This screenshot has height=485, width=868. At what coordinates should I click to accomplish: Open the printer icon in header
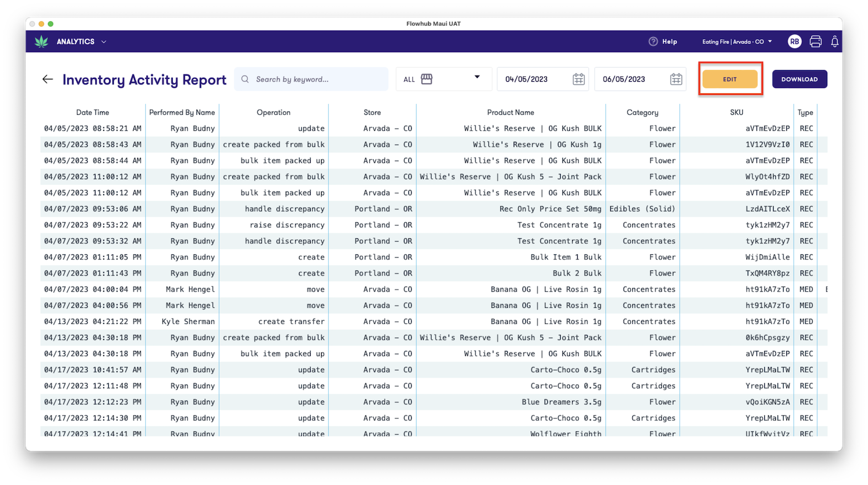click(x=816, y=41)
